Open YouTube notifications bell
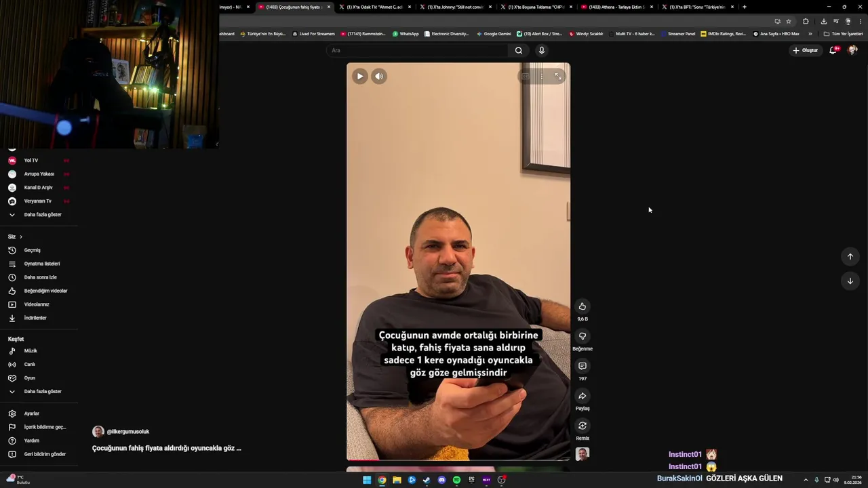868x488 pixels. [833, 50]
